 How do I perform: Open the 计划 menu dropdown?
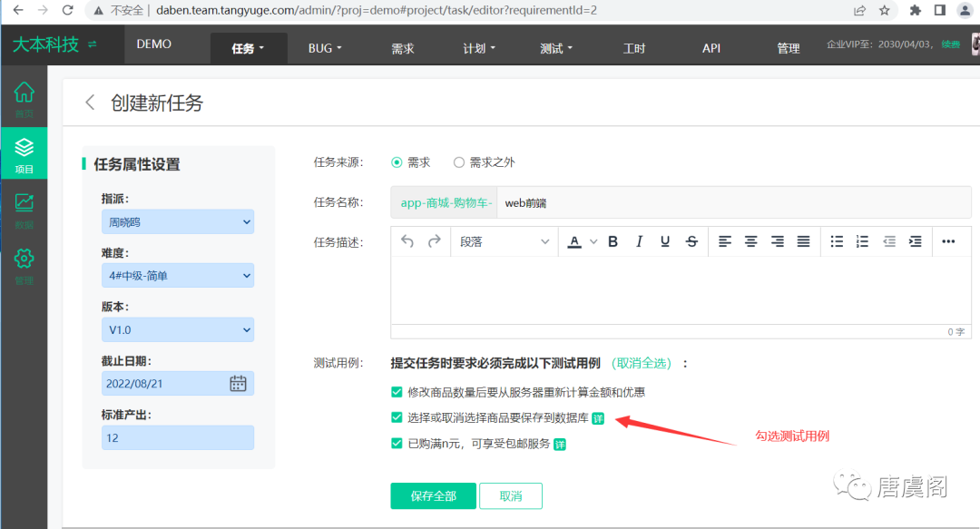pyautogui.click(x=479, y=48)
